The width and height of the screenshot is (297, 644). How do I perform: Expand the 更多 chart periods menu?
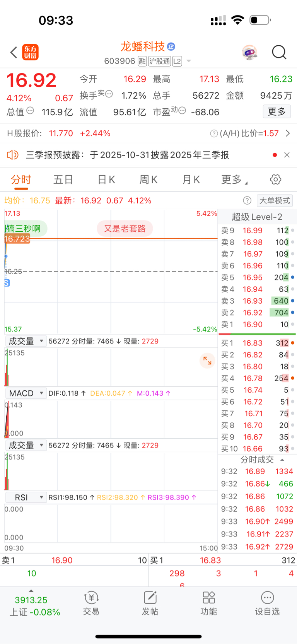[x=234, y=180]
